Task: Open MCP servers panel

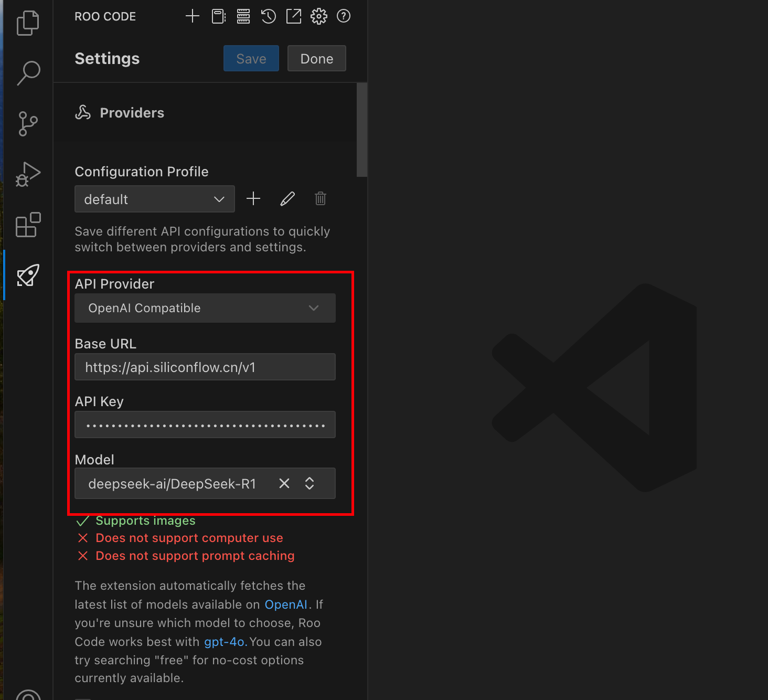Action: [243, 16]
